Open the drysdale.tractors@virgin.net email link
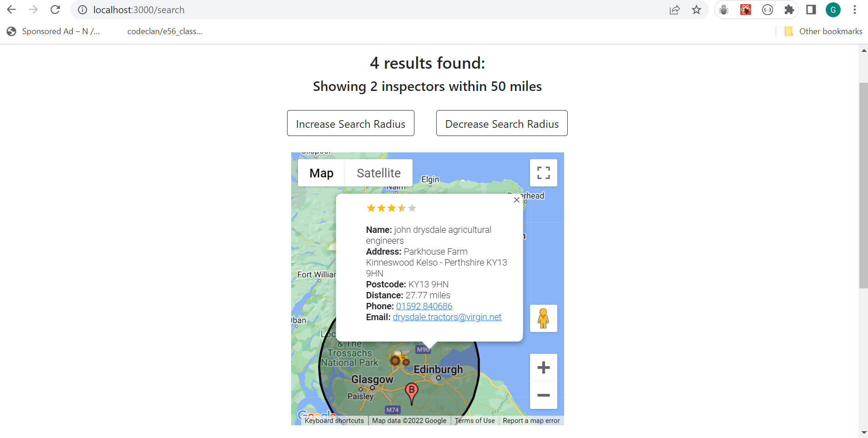This screenshot has height=438, width=868. [x=447, y=317]
